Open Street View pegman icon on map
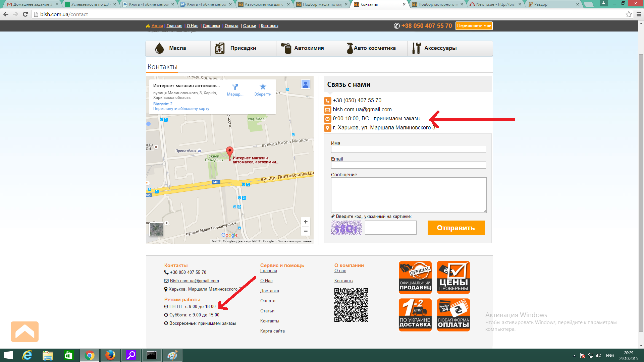The image size is (644, 362). coord(305,84)
